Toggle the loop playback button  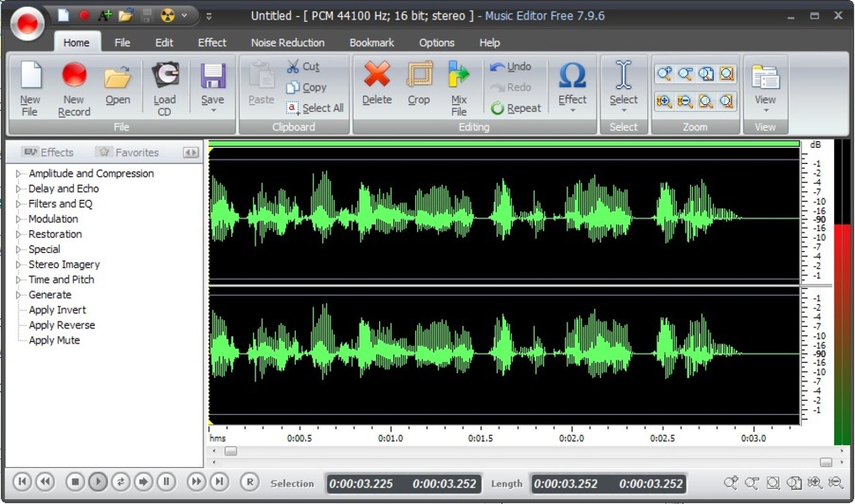pos(121,481)
